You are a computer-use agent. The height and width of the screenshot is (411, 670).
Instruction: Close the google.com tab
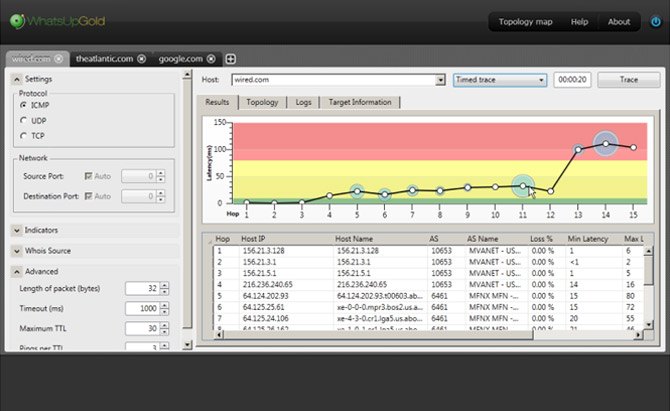click(x=211, y=59)
